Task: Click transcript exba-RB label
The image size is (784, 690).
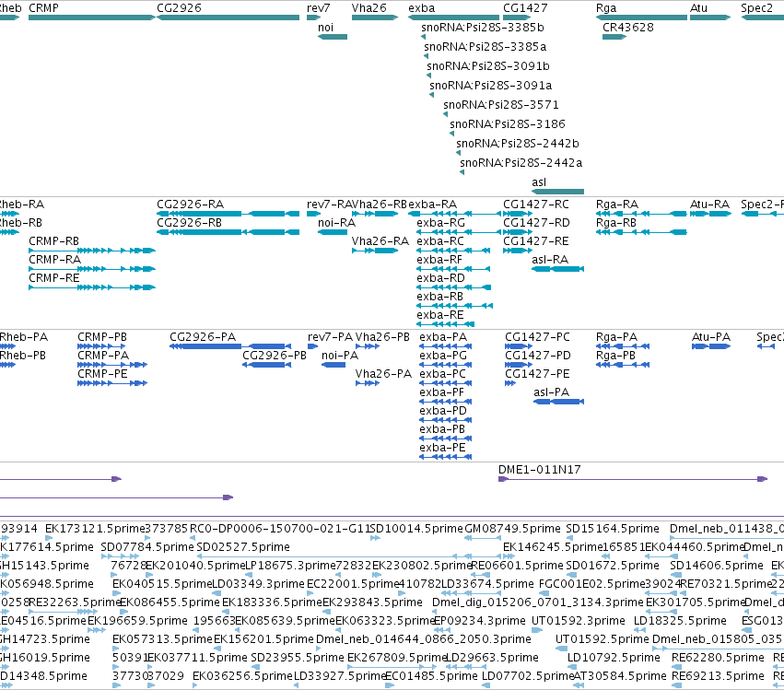Action: click(x=440, y=297)
